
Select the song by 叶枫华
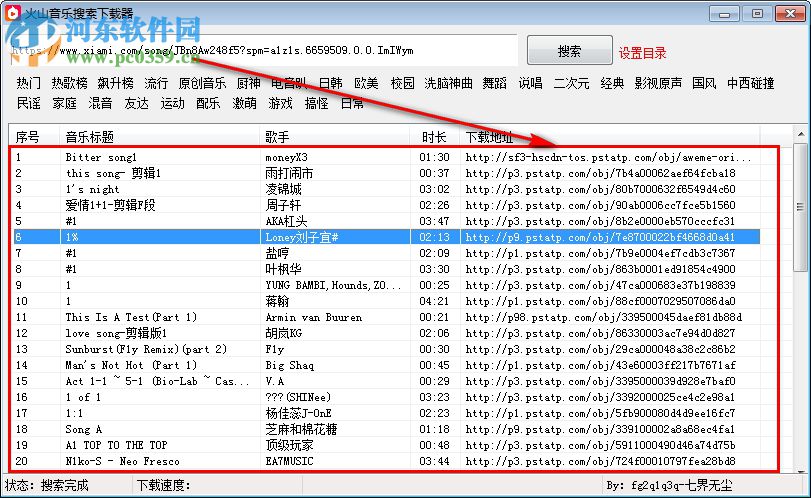click(x=387, y=269)
